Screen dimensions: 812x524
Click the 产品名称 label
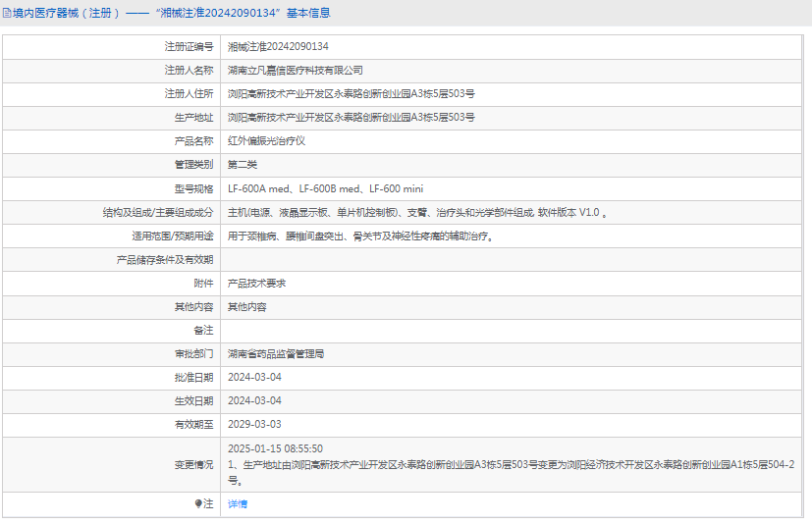coord(193,141)
